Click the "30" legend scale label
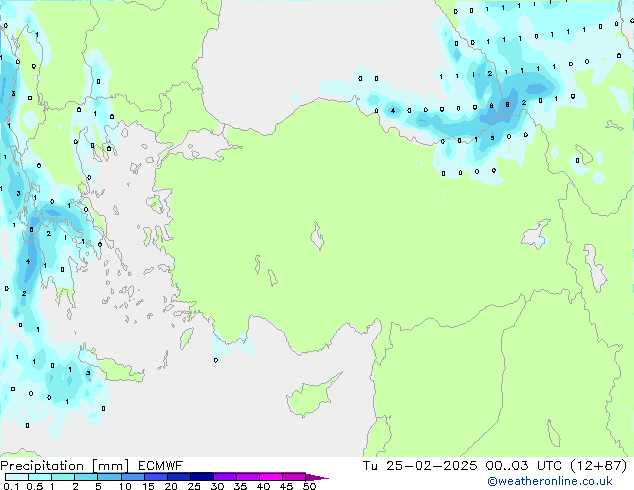This screenshot has width=634, height=490. tap(218, 486)
